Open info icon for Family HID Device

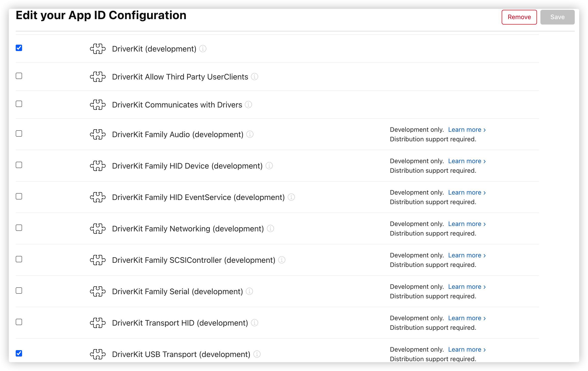[269, 166]
